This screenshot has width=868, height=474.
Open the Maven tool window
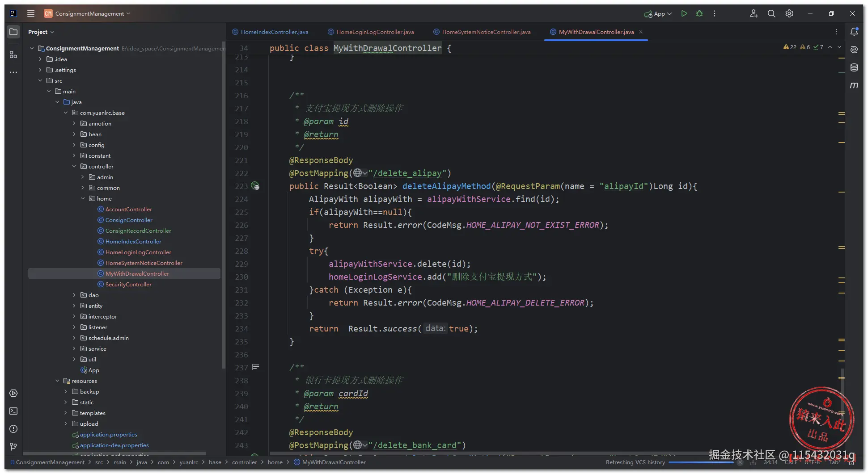click(x=854, y=85)
